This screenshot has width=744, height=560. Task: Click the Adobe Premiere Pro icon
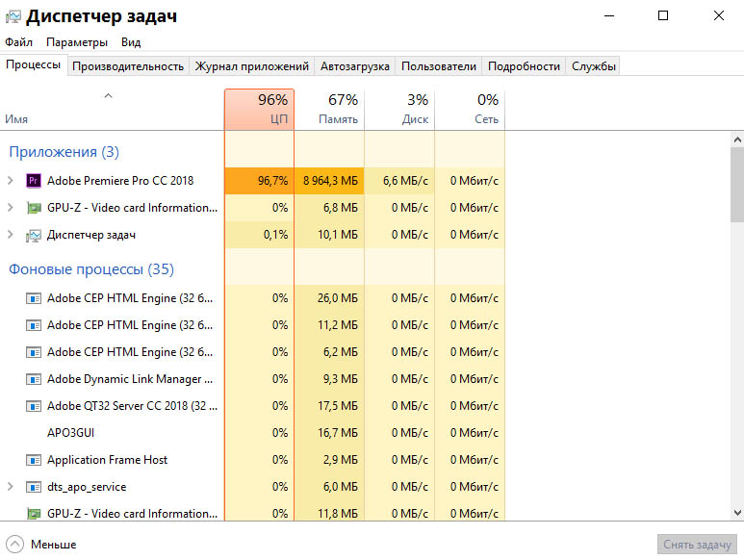[x=34, y=181]
